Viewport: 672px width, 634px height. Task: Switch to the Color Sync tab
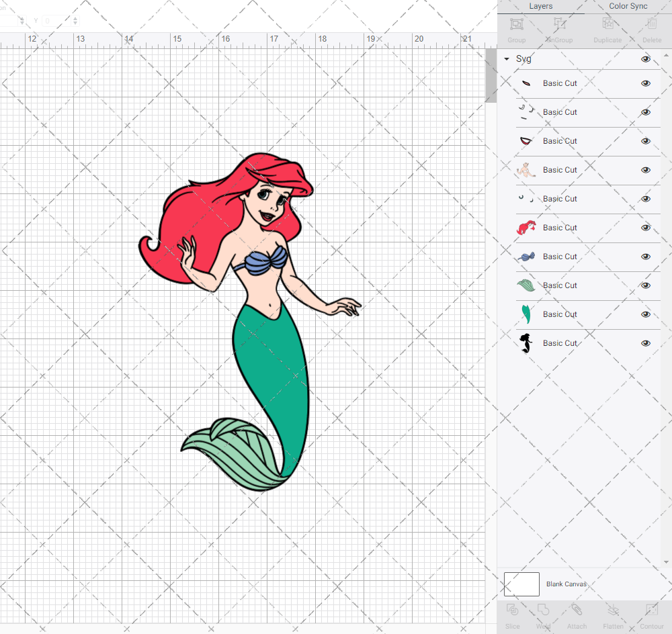[628, 7]
